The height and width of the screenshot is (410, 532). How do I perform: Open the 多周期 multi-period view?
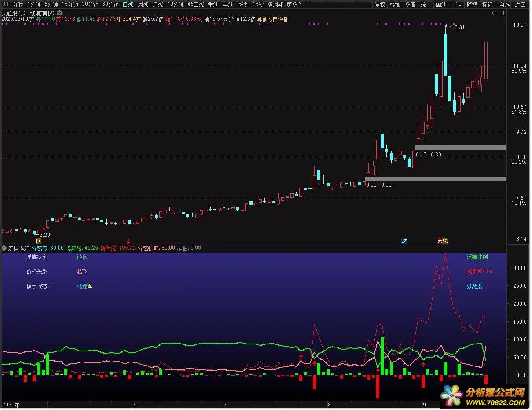[275, 4]
